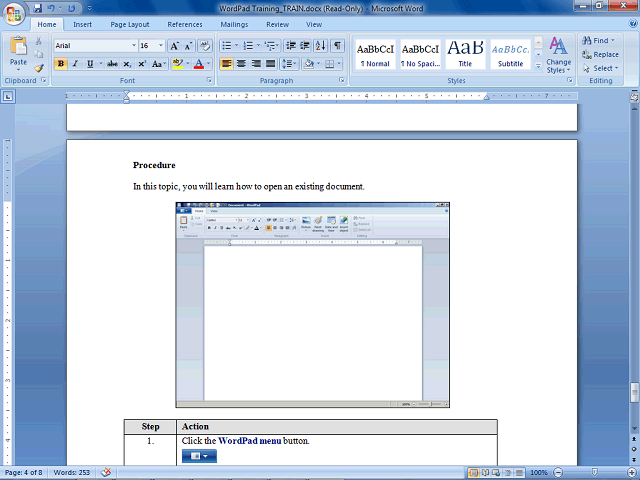Show paragraph marks pilcrow button
640x480 pixels.
point(337,45)
